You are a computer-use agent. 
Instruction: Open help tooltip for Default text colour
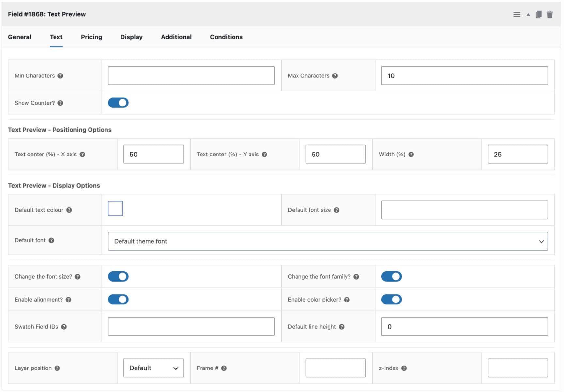pos(69,210)
